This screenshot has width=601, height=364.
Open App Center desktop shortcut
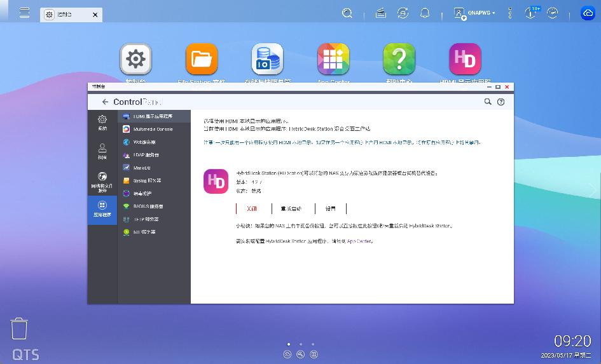pyautogui.click(x=333, y=59)
